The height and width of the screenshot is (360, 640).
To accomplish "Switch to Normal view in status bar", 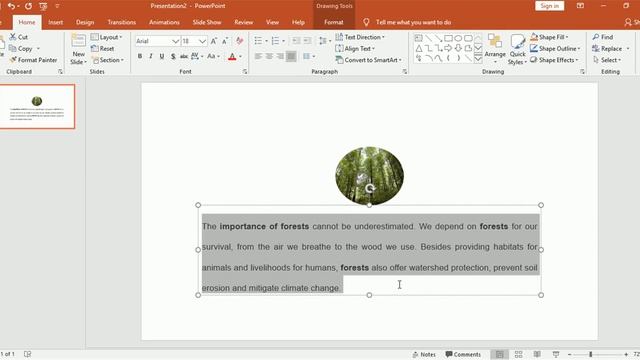I will point(500,354).
